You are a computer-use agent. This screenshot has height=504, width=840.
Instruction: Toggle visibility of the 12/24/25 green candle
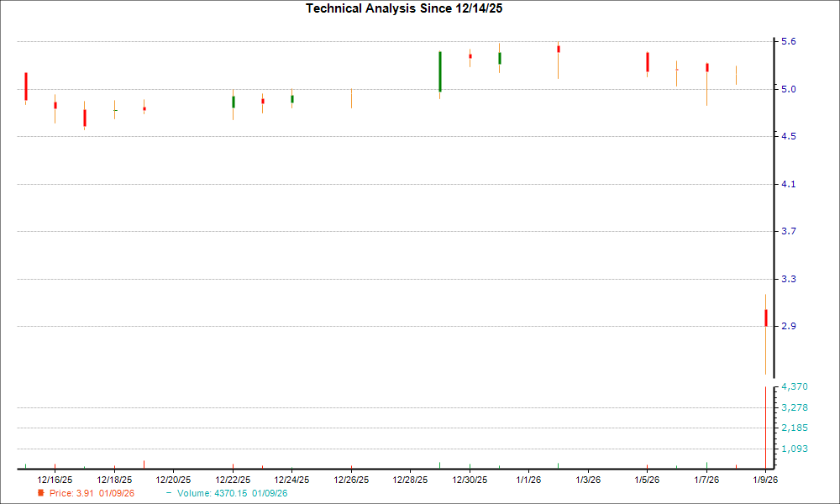[291, 98]
